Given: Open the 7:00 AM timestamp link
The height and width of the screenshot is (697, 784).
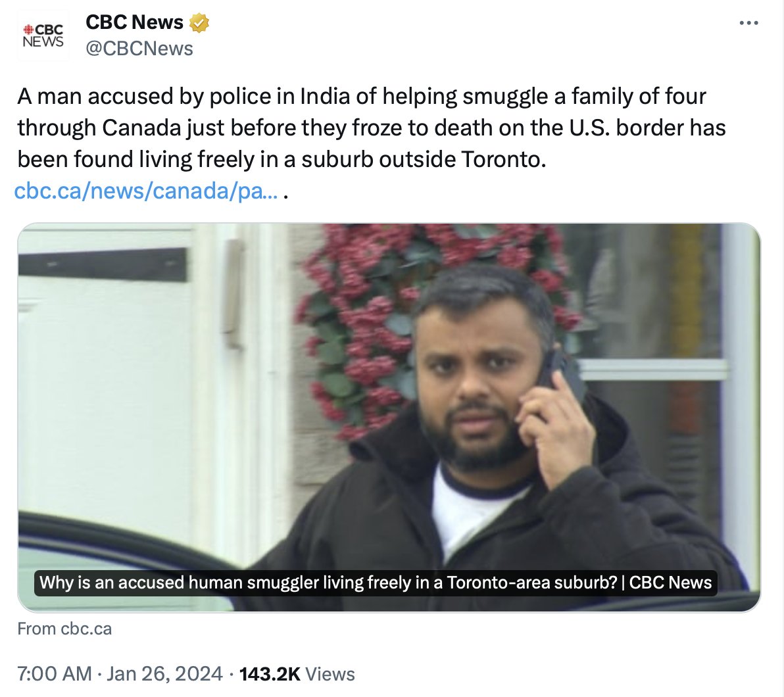Looking at the screenshot, I should click(x=54, y=674).
